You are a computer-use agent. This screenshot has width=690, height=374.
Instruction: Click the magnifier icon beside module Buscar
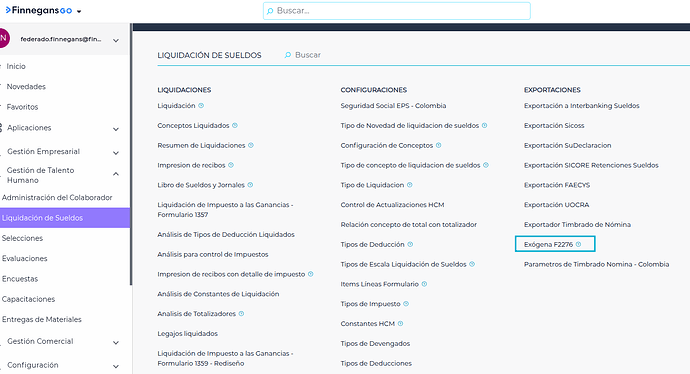point(288,55)
